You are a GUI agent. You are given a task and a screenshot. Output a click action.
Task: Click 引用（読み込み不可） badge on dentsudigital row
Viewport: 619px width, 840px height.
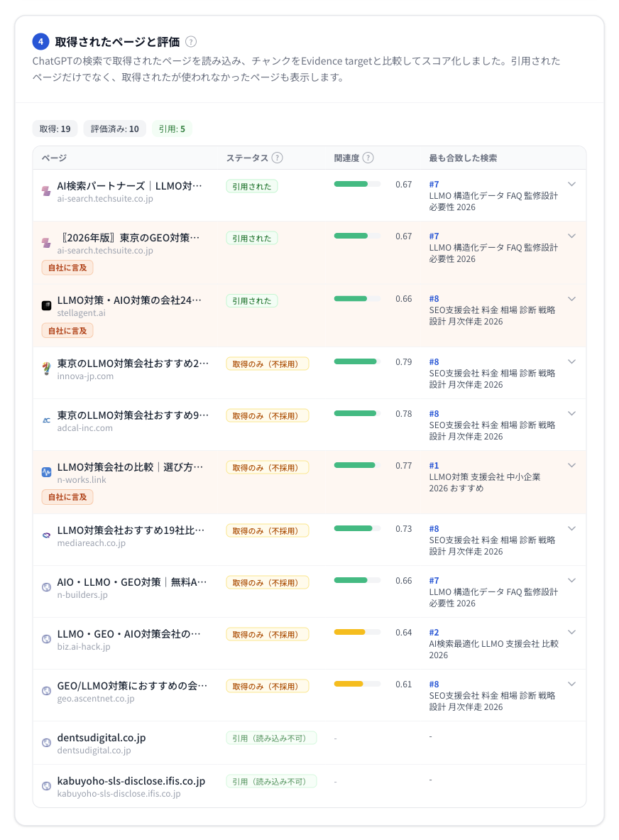tap(271, 738)
